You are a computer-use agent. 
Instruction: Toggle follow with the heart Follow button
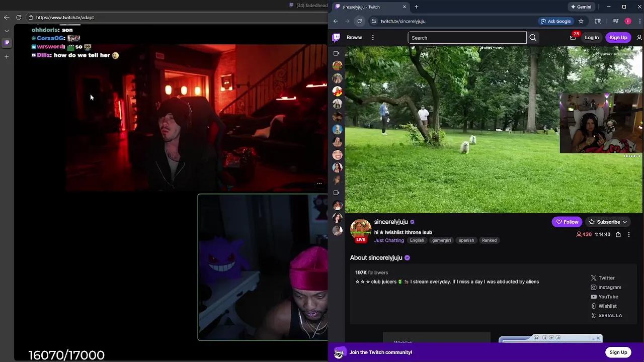click(567, 222)
